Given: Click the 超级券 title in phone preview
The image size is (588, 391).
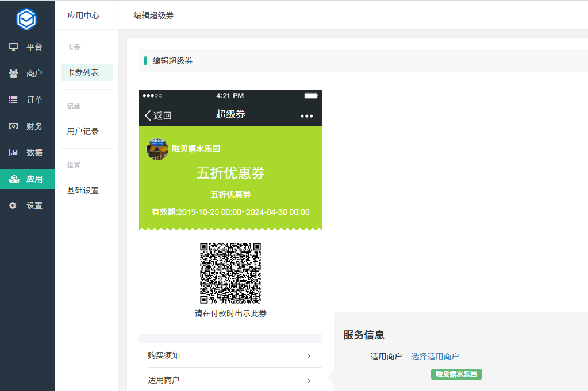Looking at the screenshot, I should coord(230,114).
